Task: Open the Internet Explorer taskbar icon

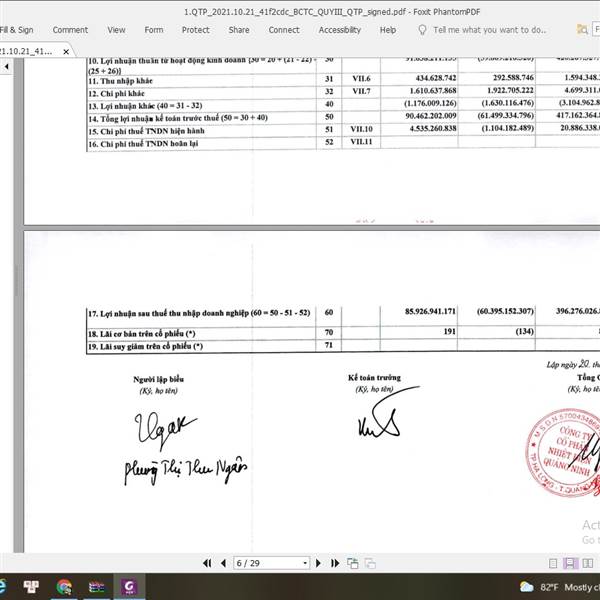Action: 2,586
